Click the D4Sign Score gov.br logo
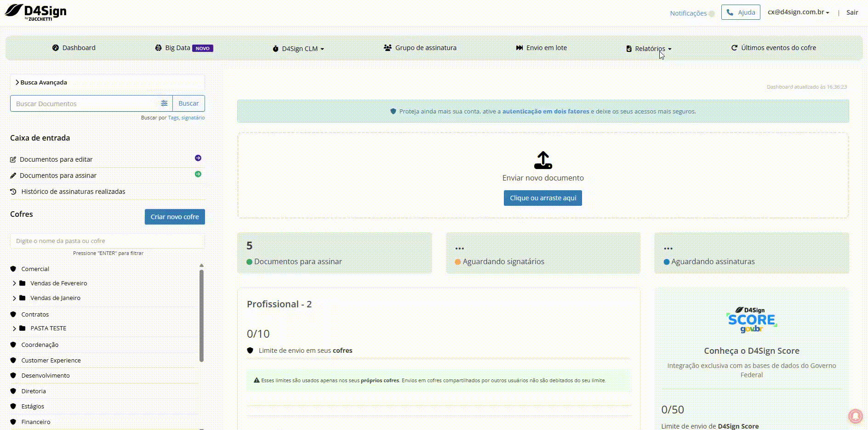 coord(752,320)
